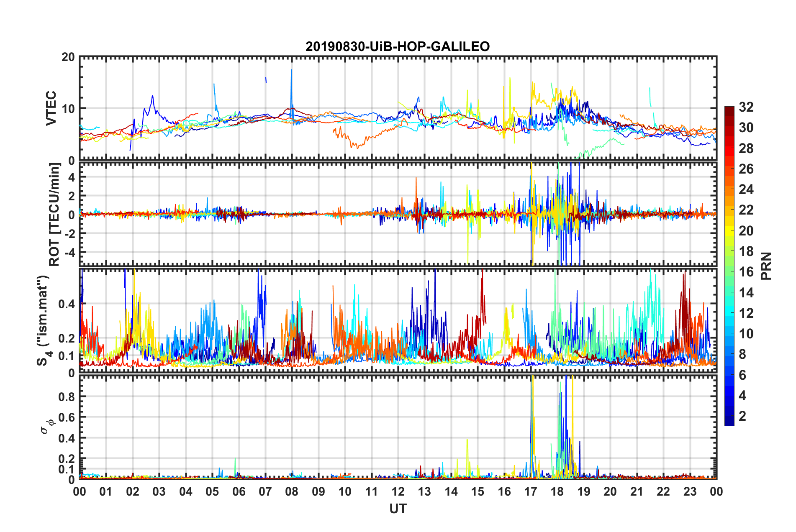Screen dimensions: 796x532
Task: Click the S4 axis tick value 0.4
Action: tap(67, 304)
